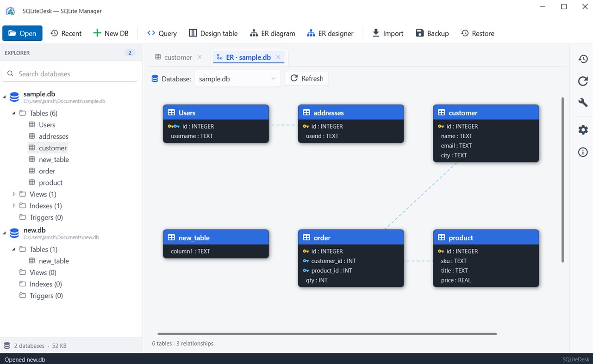The image size is (593, 364).
Task: Collapse the sample.db database node
Action: click(5, 97)
